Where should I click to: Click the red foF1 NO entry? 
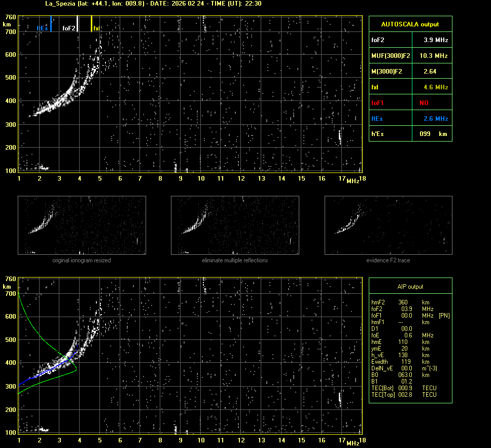pos(424,102)
